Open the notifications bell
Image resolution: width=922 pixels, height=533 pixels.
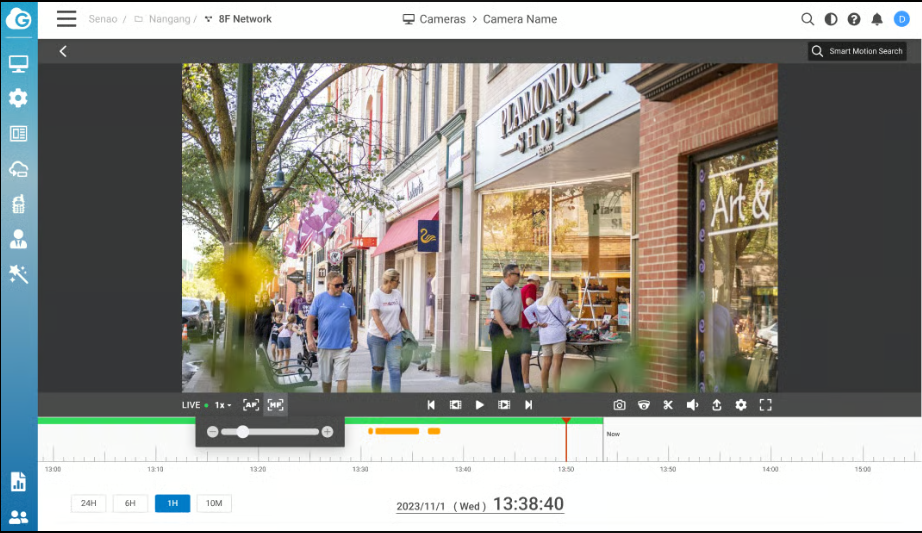point(877,19)
